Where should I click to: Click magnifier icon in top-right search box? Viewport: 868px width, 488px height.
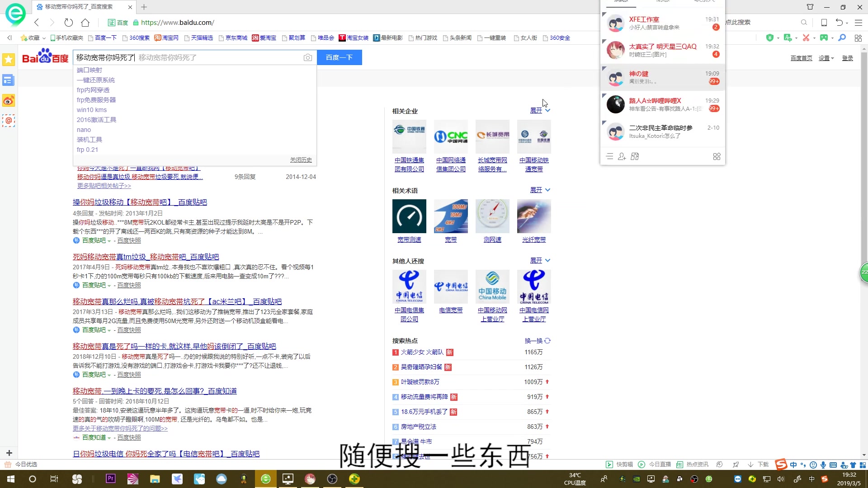(x=804, y=22)
